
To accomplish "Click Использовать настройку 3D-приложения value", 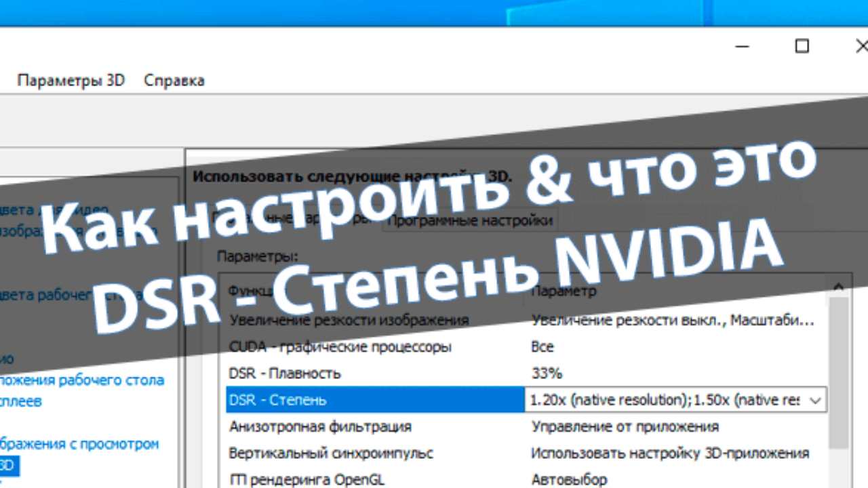I will click(x=670, y=453).
